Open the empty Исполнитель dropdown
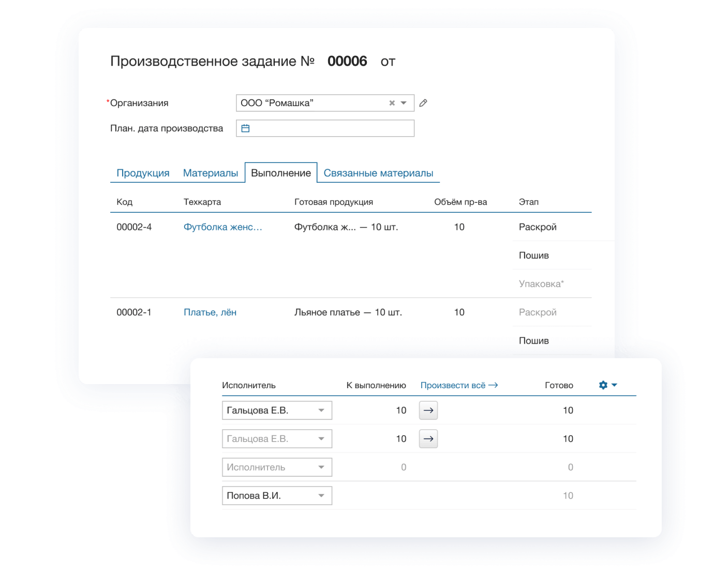 click(277, 467)
